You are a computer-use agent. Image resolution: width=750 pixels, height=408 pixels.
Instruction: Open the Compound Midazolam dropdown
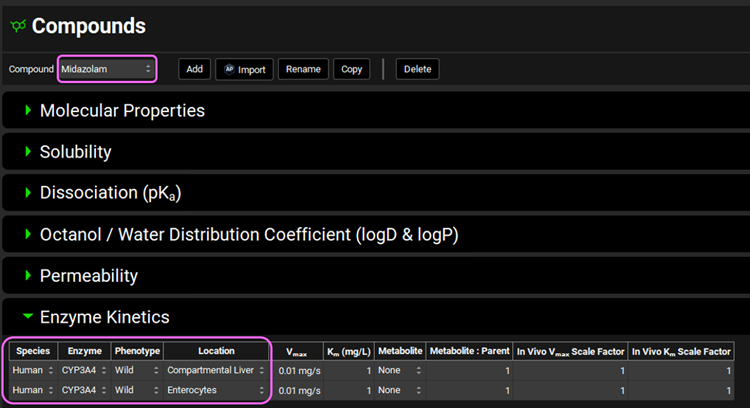[107, 69]
